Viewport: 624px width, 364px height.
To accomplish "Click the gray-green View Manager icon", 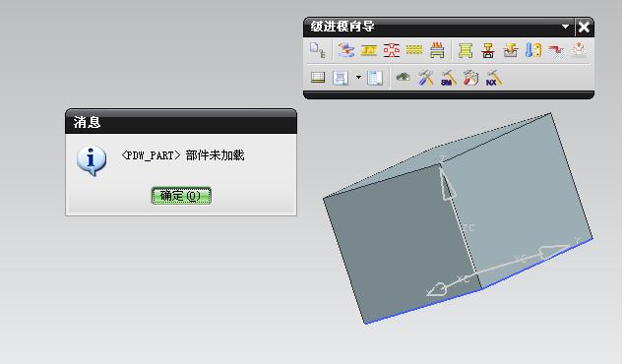I will [404, 77].
